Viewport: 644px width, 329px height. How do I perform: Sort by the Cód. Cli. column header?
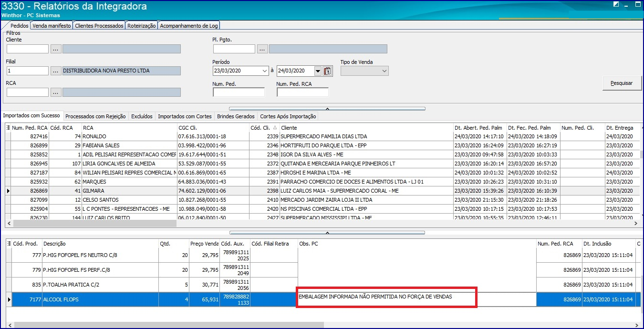point(264,128)
